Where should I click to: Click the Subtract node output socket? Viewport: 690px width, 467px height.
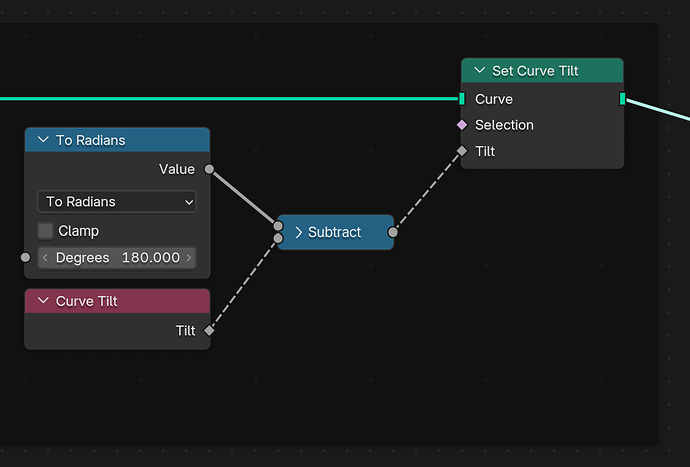(x=393, y=232)
